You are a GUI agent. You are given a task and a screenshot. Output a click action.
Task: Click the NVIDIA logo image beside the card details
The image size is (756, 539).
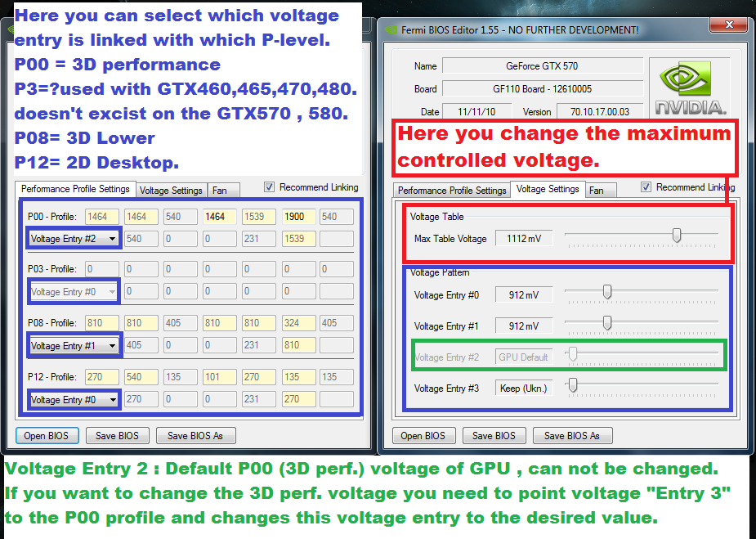(690, 88)
